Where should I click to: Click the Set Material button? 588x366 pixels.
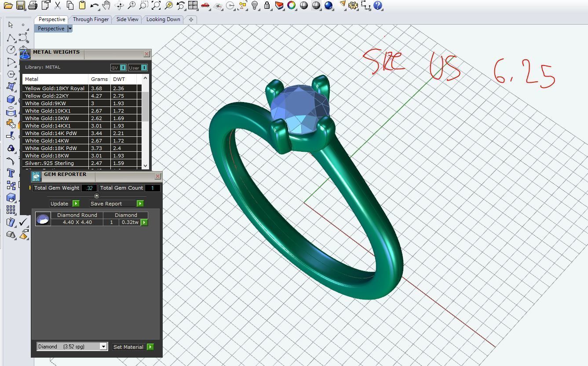(129, 347)
